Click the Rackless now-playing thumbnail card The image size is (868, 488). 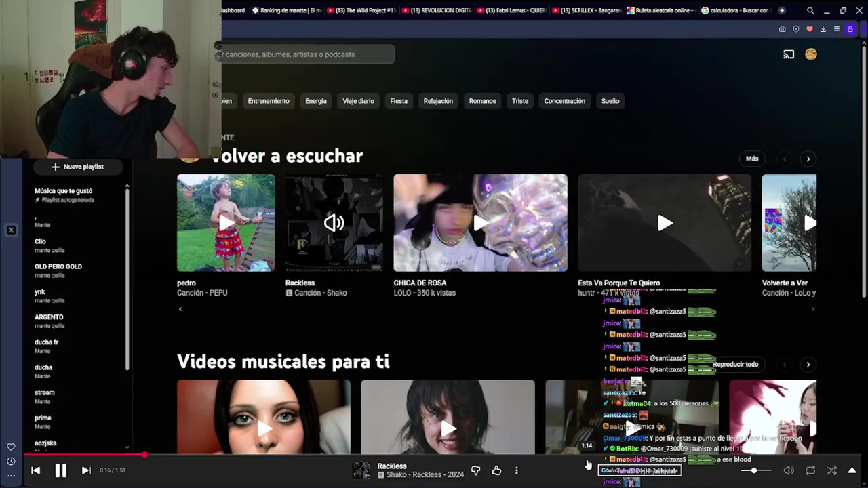[334, 223]
